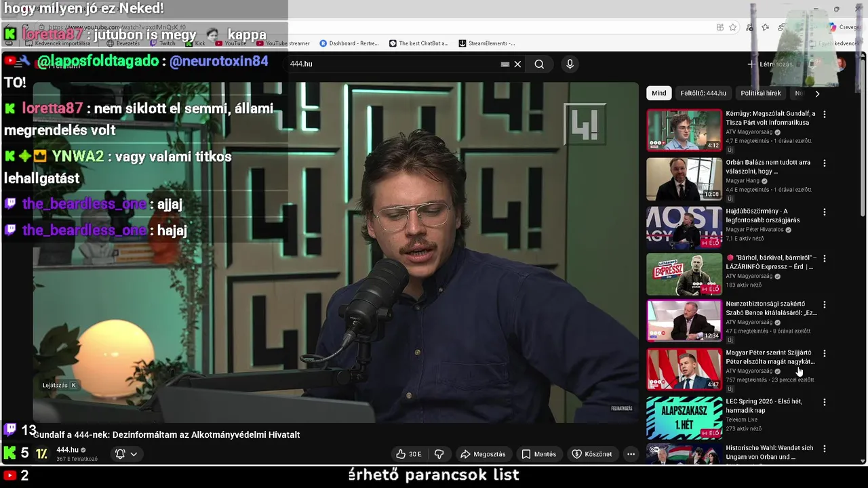
Task: Activate voice search microphone icon
Action: (570, 64)
